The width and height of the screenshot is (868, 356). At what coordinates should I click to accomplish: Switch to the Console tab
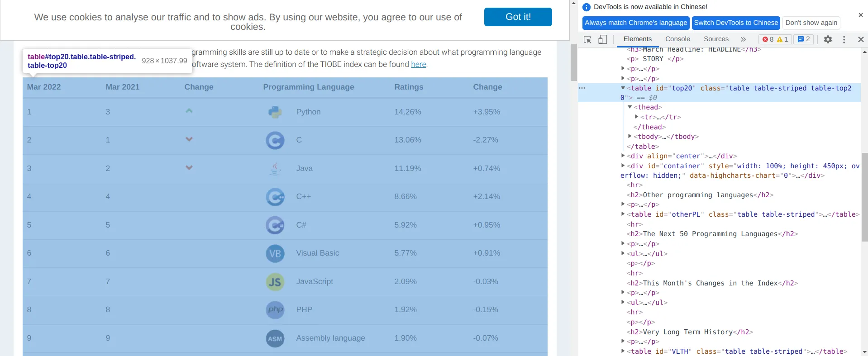[x=677, y=39]
